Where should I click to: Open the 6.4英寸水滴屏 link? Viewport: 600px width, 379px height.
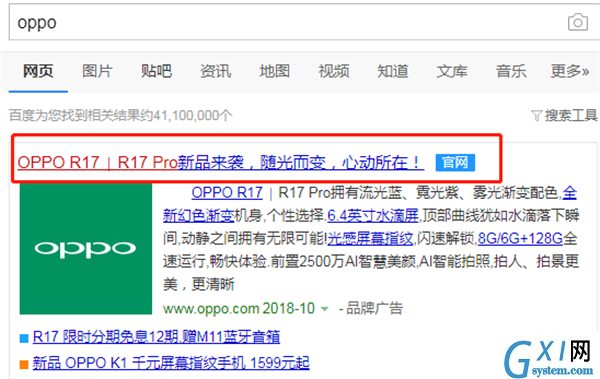(x=373, y=216)
